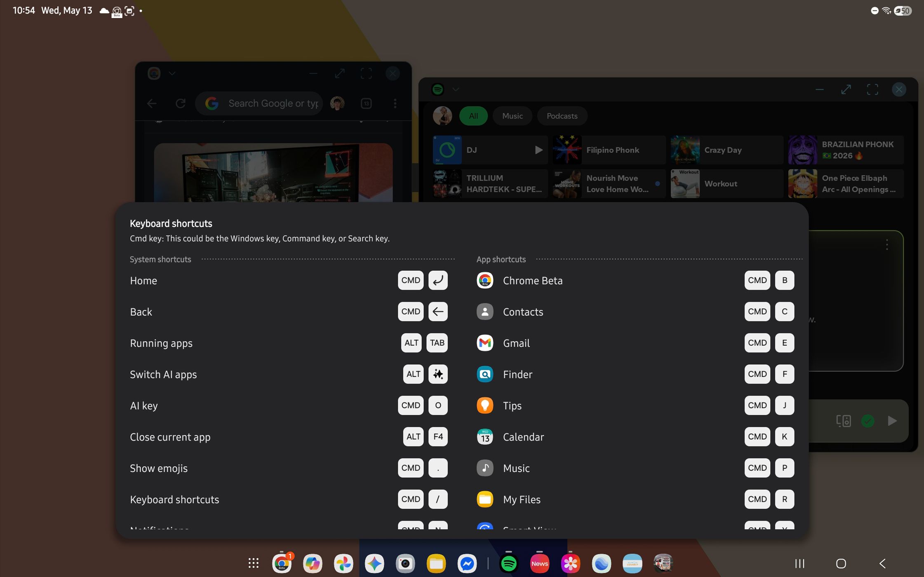
Task: Click the Calendar app shortcut label
Action: (523, 437)
